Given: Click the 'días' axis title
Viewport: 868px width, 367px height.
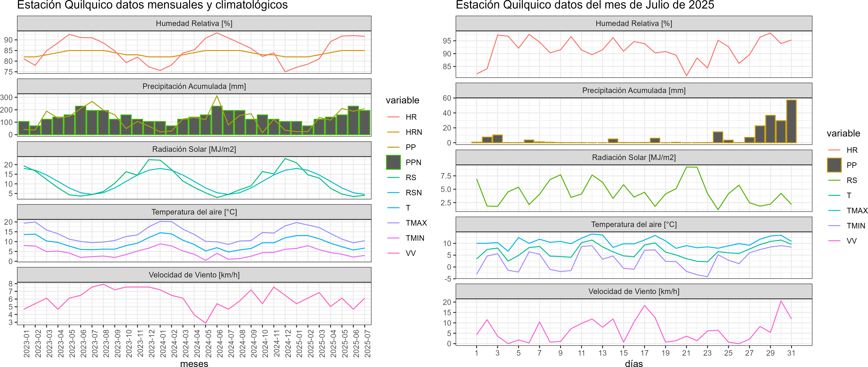Looking at the screenshot, I should click(634, 364).
